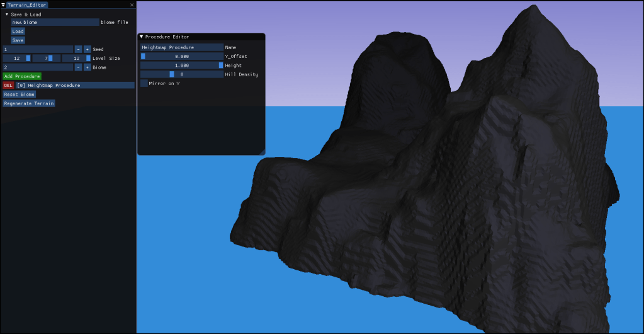Image resolution: width=644 pixels, height=334 pixels.
Task: Click the procedure Name text field
Action: pos(181,47)
